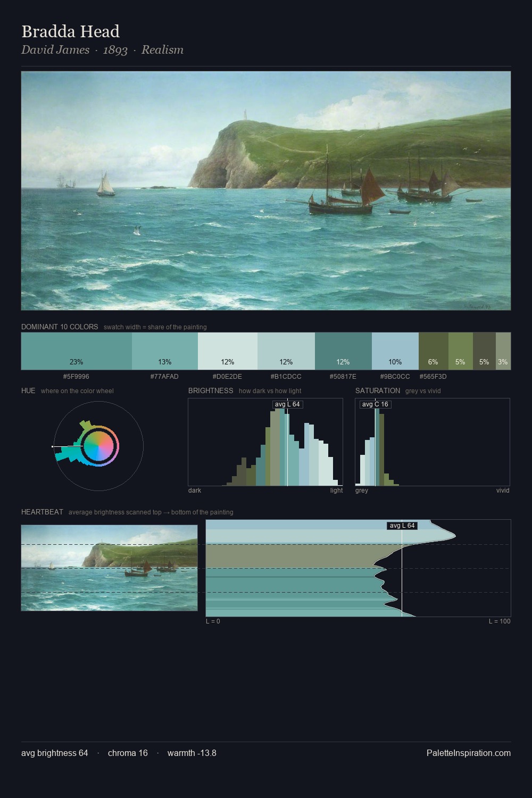Click the hex code #D0E2DE text
Viewport: 532px width, 798px height.
(x=227, y=376)
